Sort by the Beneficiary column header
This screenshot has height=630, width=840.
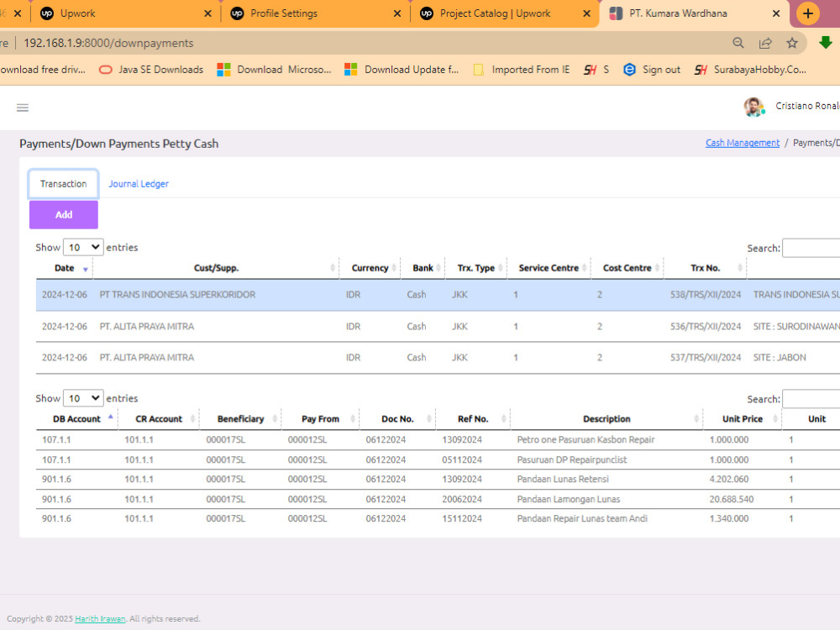pyautogui.click(x=240, y=419)
